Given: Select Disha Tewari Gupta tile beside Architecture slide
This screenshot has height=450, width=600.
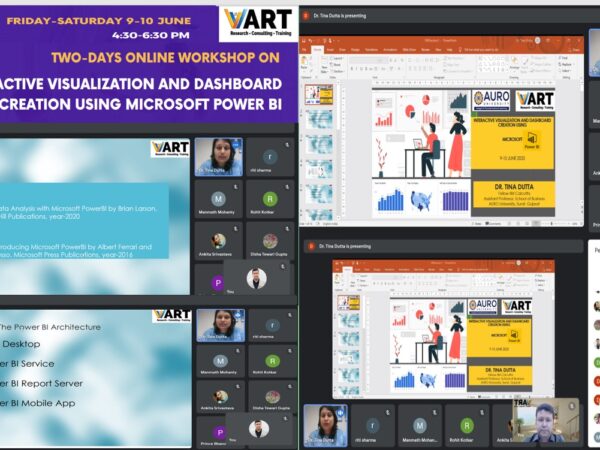Looking at the screenshot, I should [272, 397].
